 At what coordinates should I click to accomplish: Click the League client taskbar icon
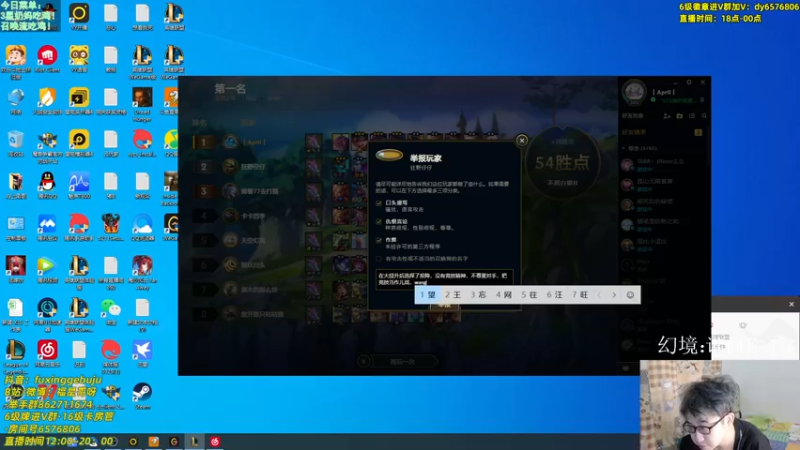click(194, 441)
